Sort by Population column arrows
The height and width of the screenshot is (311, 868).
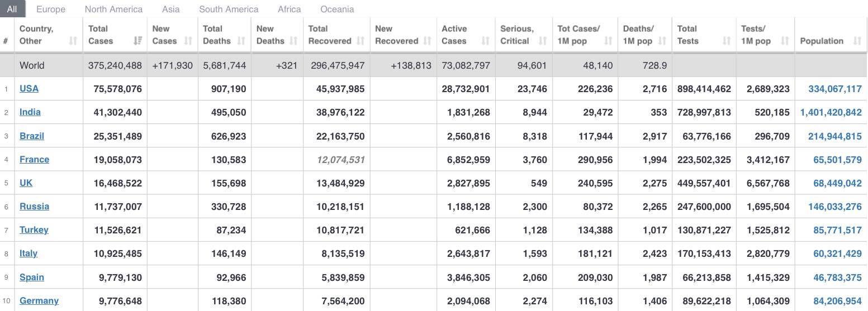point(857,41)
